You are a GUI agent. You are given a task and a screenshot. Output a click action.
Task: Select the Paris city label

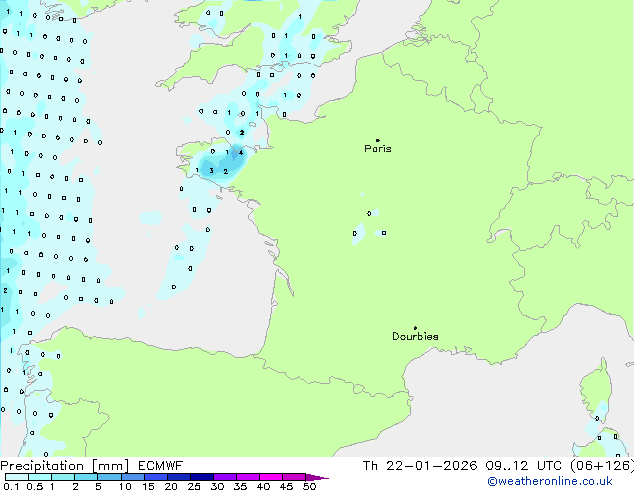378,149
